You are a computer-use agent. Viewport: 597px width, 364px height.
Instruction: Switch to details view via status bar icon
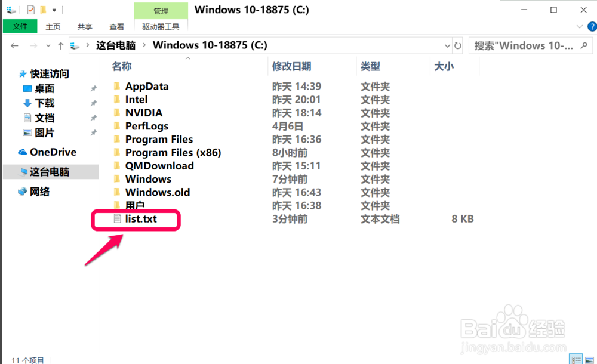576,359
